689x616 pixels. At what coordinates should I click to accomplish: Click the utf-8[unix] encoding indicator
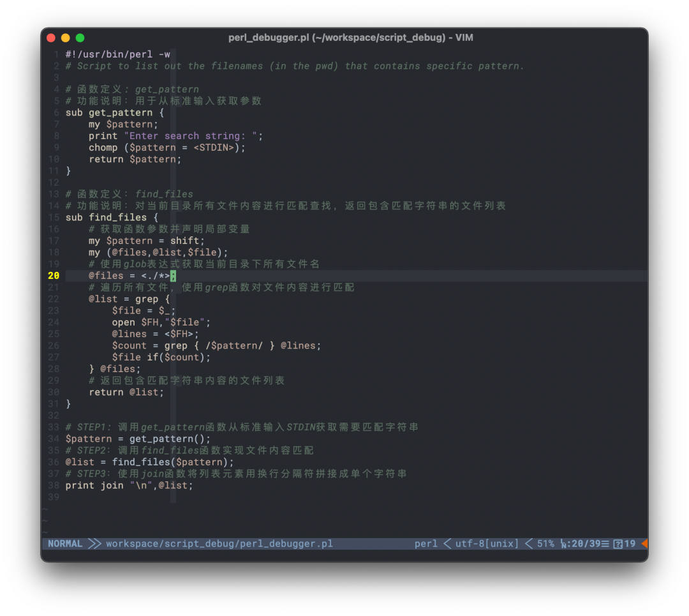pos(487,543)
